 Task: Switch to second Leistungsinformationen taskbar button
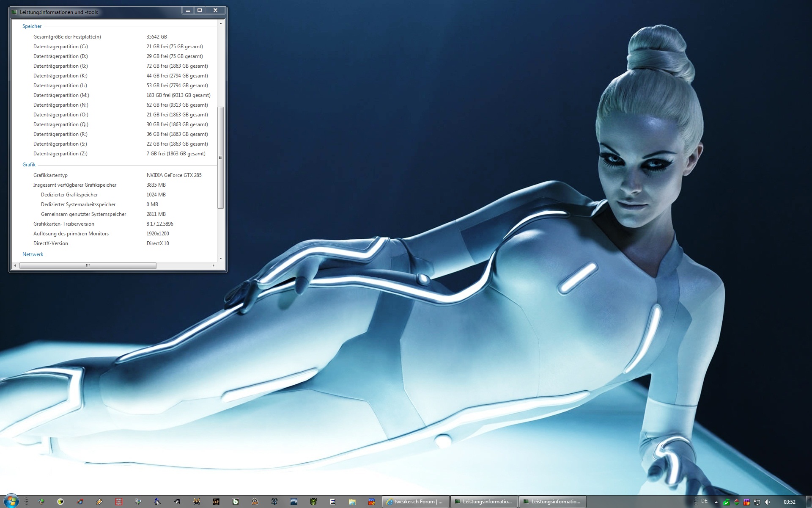(552, 502)
